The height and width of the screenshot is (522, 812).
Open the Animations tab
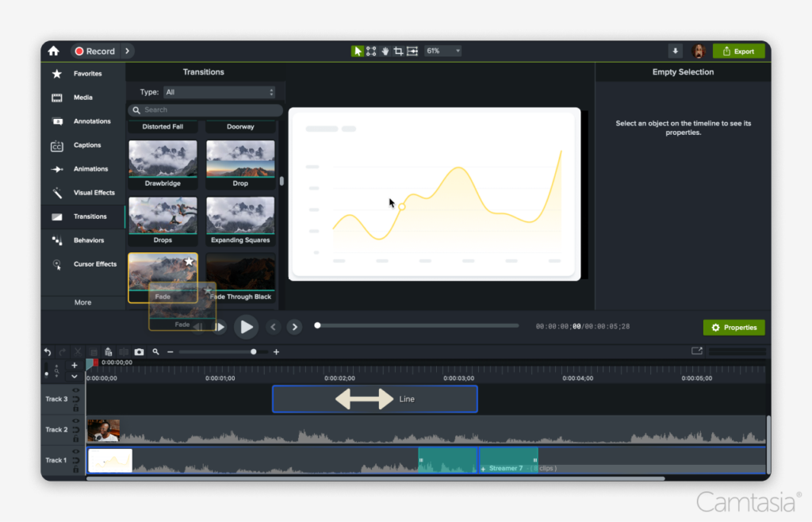pos(82,169)
